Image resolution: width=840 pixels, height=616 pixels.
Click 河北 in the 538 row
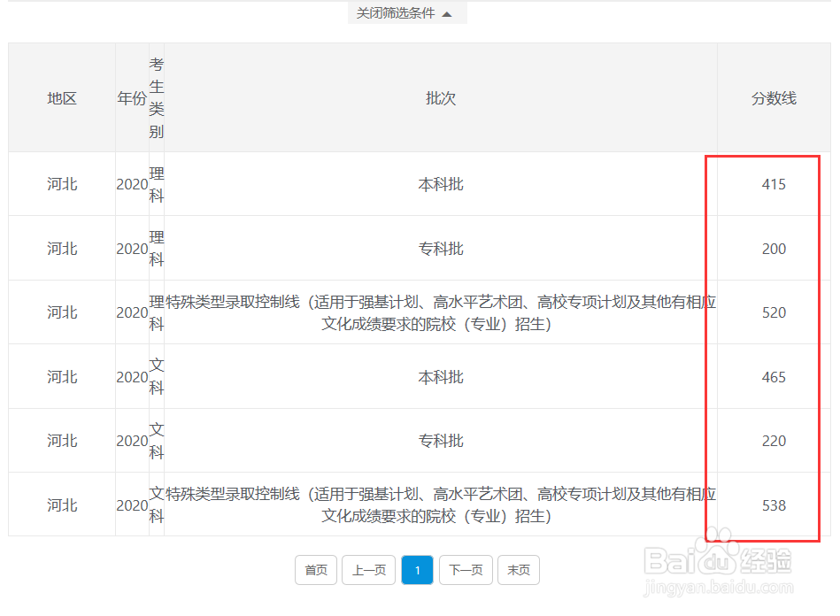62,505
